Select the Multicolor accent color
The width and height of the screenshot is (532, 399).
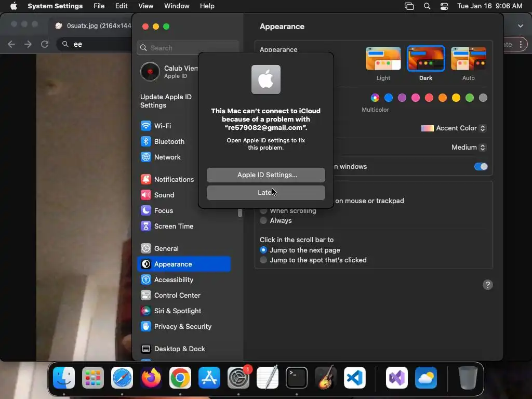375,98
